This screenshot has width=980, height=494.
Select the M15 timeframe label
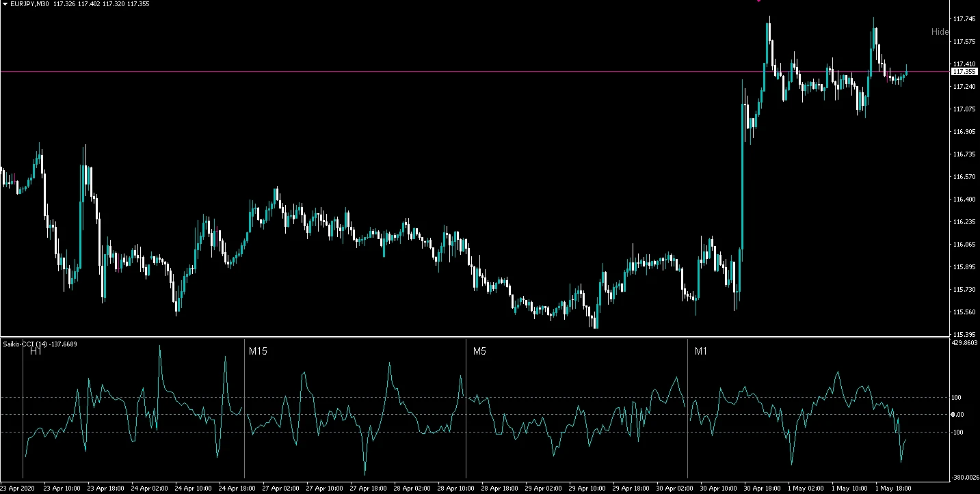tap(258, 352)
